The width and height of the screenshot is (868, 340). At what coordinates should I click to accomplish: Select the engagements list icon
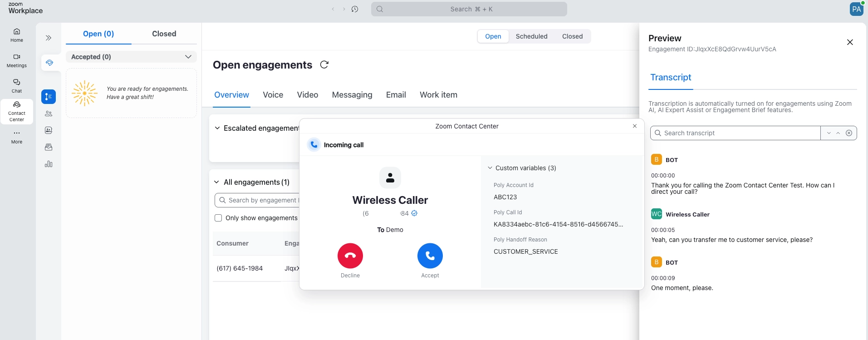point(49,97)
